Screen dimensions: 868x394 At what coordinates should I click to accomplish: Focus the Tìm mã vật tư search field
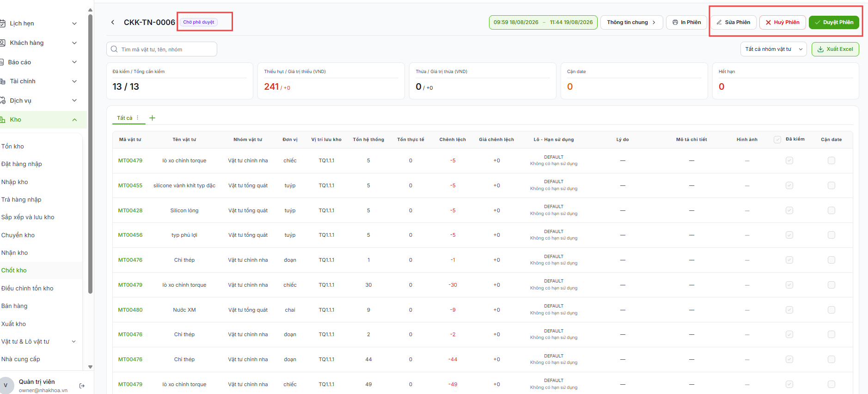point(162,49)
